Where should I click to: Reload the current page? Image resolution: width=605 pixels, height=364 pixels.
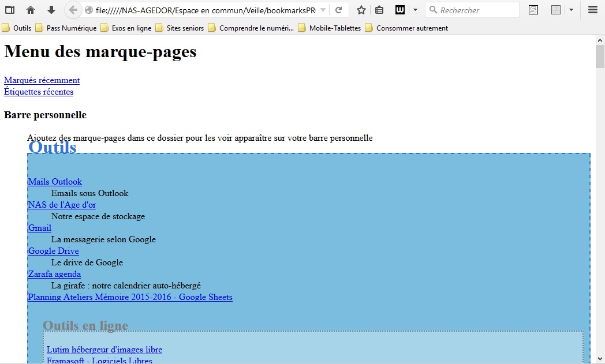338,10
